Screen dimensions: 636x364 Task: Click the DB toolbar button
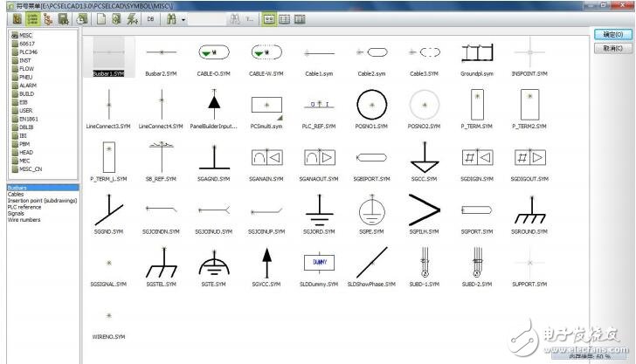pos(150,17)
